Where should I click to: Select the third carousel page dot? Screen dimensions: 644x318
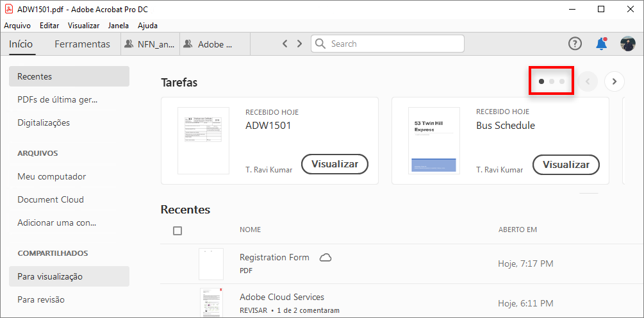[x=562, y=81]
